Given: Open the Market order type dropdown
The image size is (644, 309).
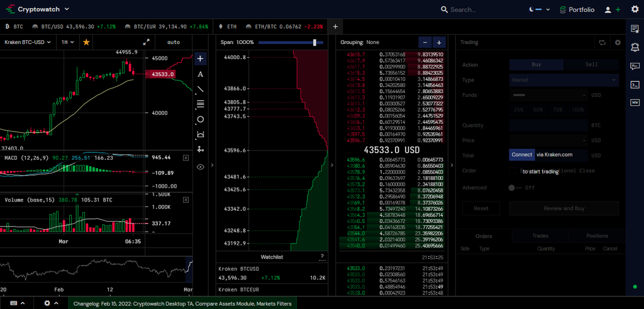Looking at the screenshot, I should coord(564,80).
